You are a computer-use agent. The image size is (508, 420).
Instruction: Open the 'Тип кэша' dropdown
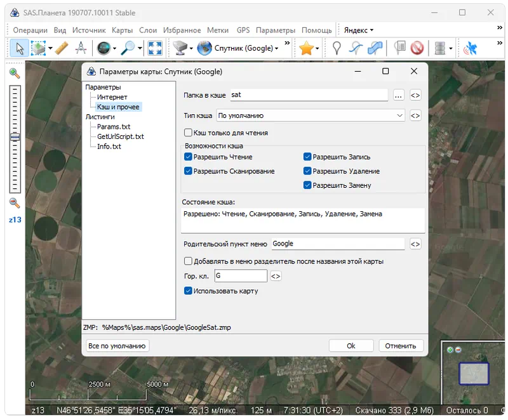[311, 115]
